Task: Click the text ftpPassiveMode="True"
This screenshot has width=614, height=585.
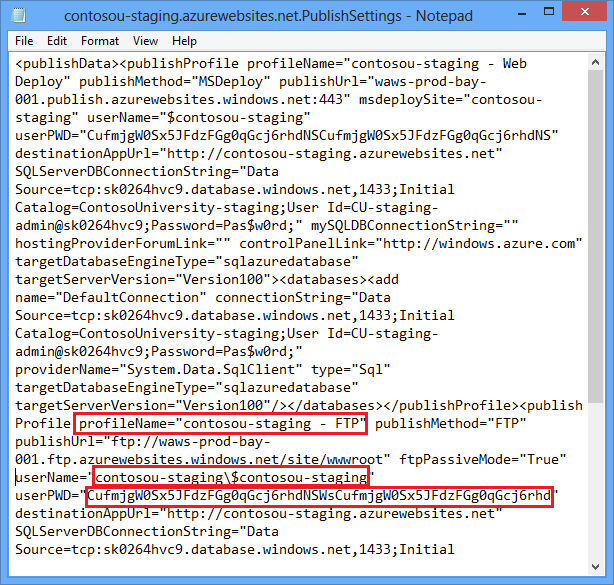Action: pyautogui.click(x=482, y=459)
